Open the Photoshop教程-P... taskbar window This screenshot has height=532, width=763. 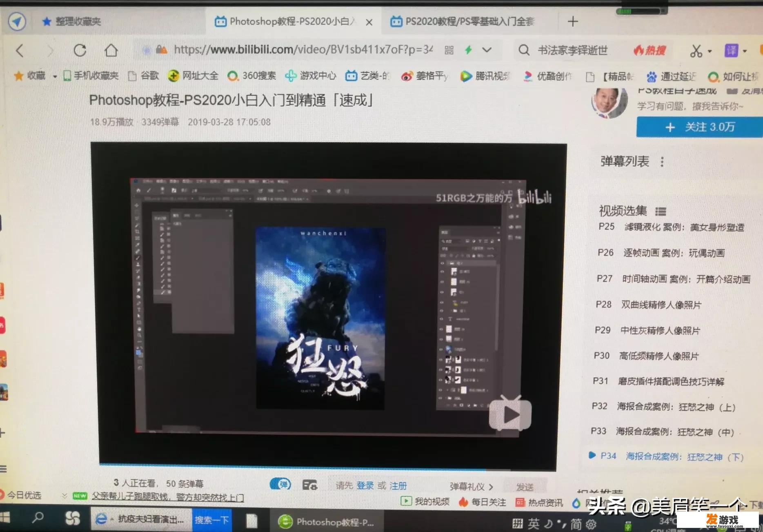pos(327,521)
